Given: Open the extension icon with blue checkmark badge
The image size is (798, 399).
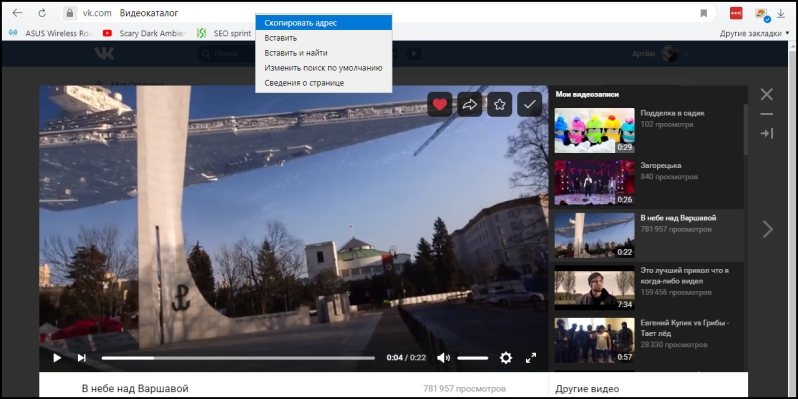Looking at the screenshot, I should 762,14.
